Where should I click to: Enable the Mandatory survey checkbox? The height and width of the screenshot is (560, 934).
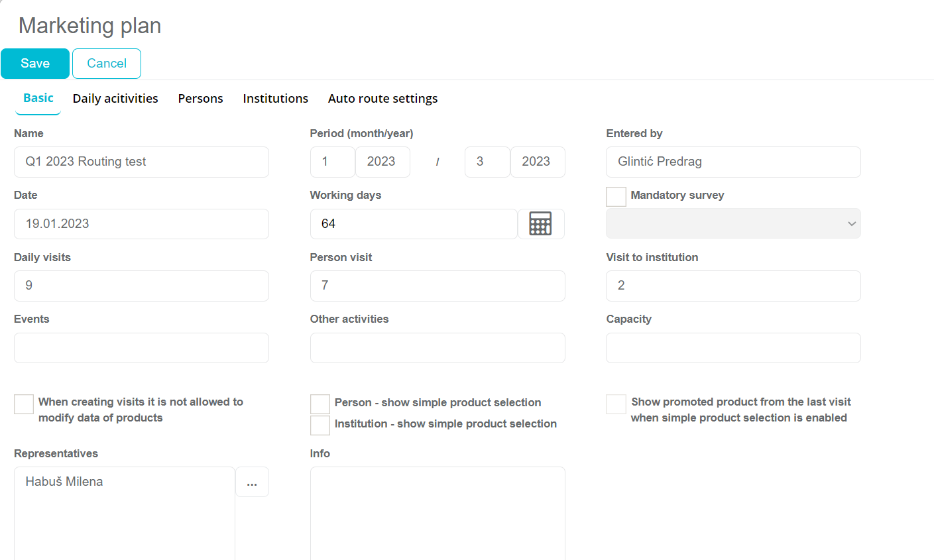(616, 196)
